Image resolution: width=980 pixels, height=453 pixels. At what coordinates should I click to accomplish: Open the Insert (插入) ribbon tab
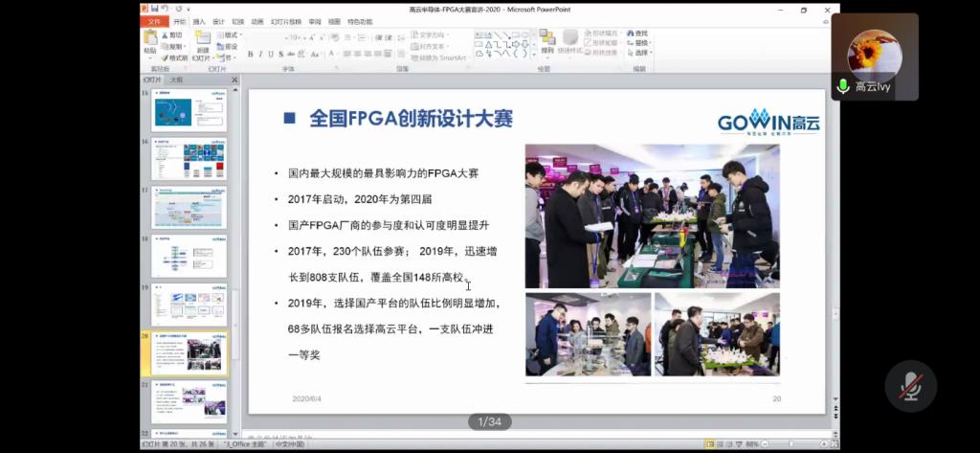pyautogui.click(x=199, y=21)
